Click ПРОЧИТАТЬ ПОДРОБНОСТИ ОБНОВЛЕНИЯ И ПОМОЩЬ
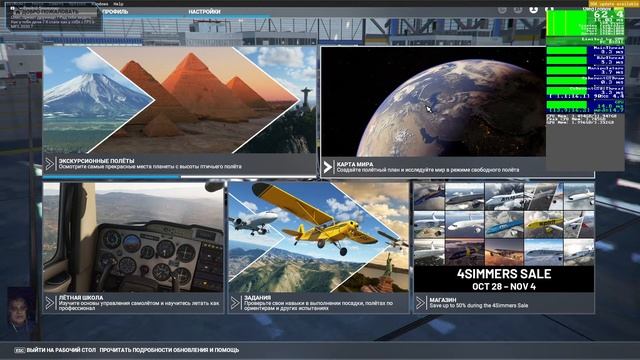The image size is (640, 360). coord(169,350)
